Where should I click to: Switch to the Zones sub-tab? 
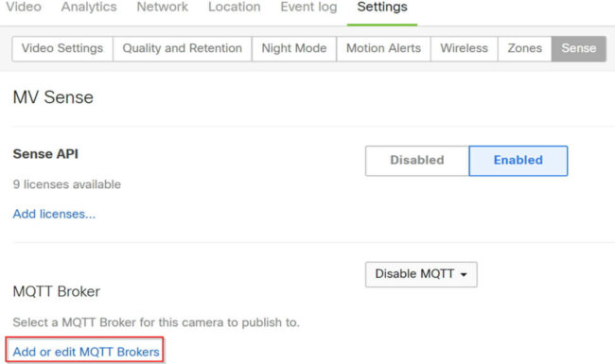tap(525, 48)
